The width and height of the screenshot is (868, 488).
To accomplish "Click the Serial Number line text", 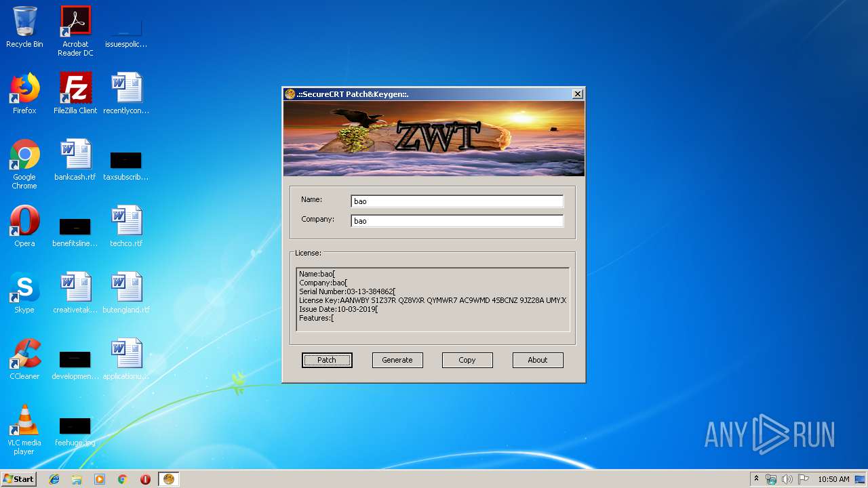I will tap(347, 291).
